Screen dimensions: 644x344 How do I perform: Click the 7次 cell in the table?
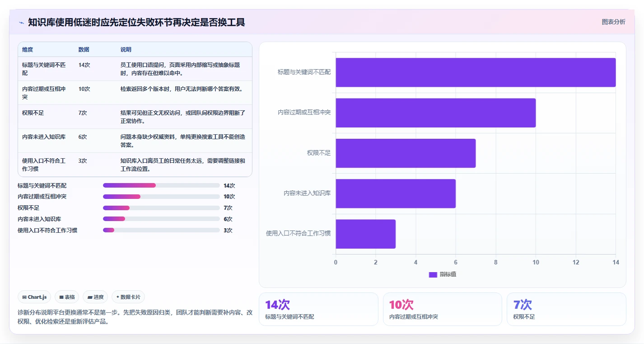tap(83, 113)
